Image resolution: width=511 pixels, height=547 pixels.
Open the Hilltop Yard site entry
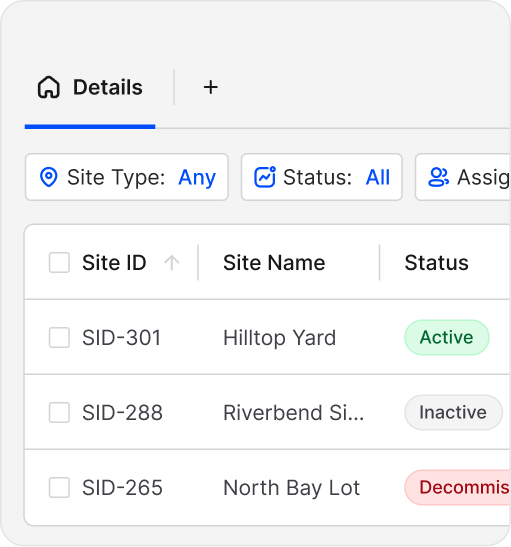tap(279, 338)
